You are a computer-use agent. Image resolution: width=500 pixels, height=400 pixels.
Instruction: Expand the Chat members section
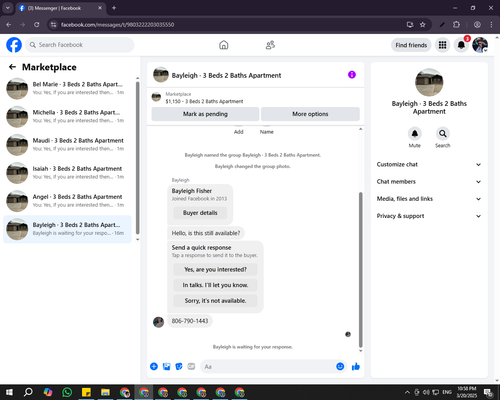click(429, 182)
